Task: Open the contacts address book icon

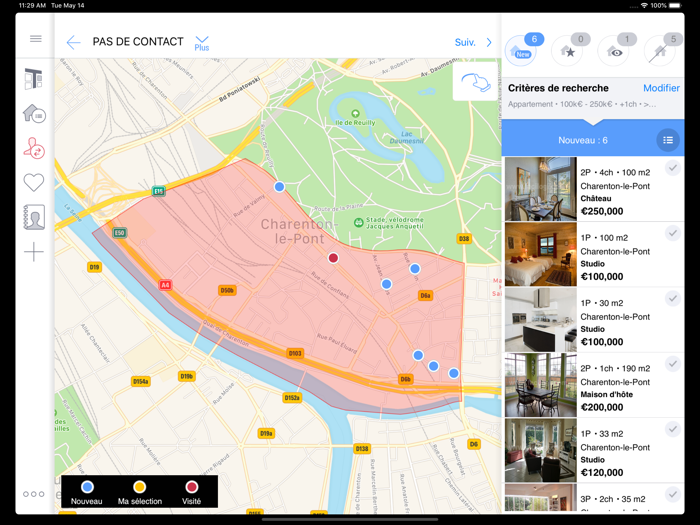Action: (x=34, y=217)
